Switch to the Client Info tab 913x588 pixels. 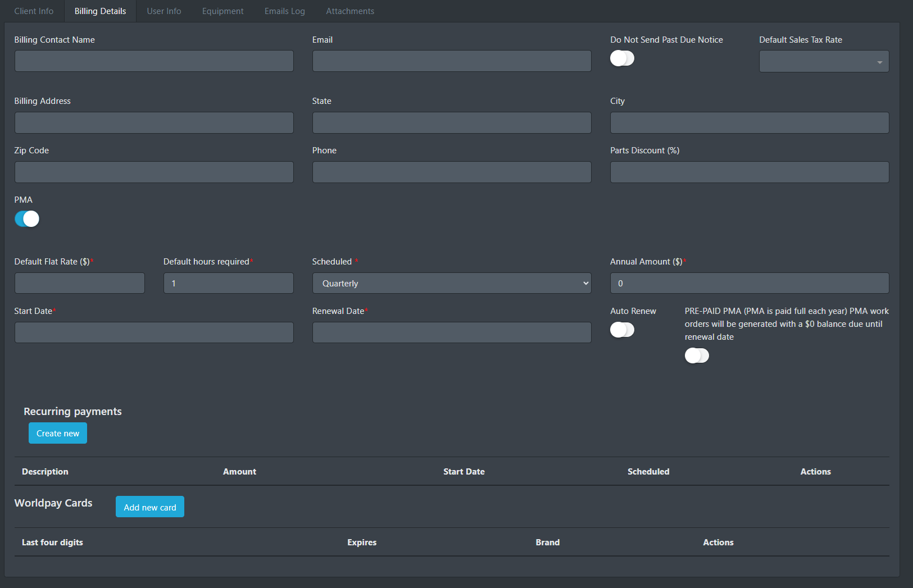[x=34, y=11]
